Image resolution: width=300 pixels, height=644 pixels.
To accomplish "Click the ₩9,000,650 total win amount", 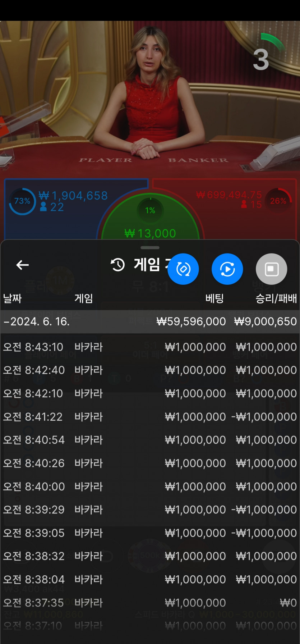I will coord(266,321).
